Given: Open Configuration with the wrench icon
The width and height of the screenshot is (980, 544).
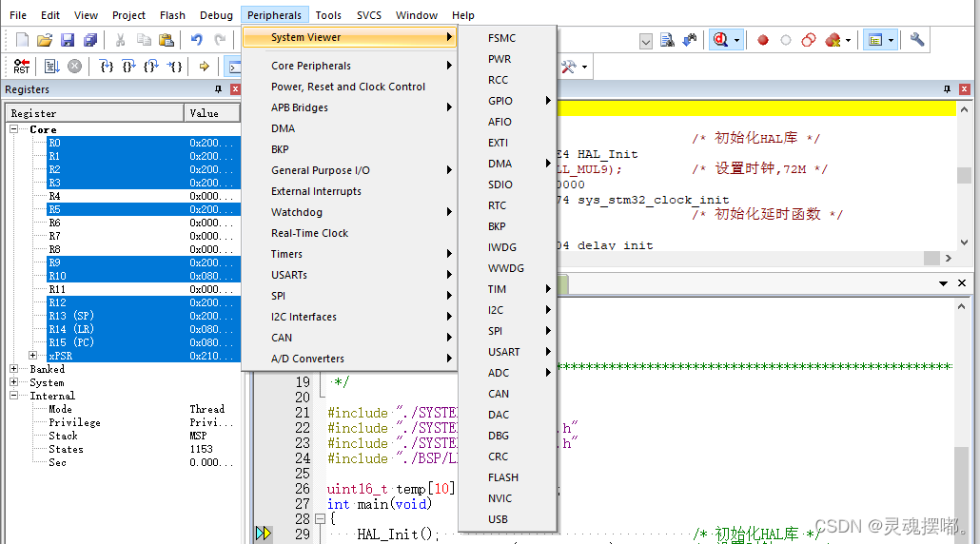Looking at the screenshot, I should click(917, 40).
